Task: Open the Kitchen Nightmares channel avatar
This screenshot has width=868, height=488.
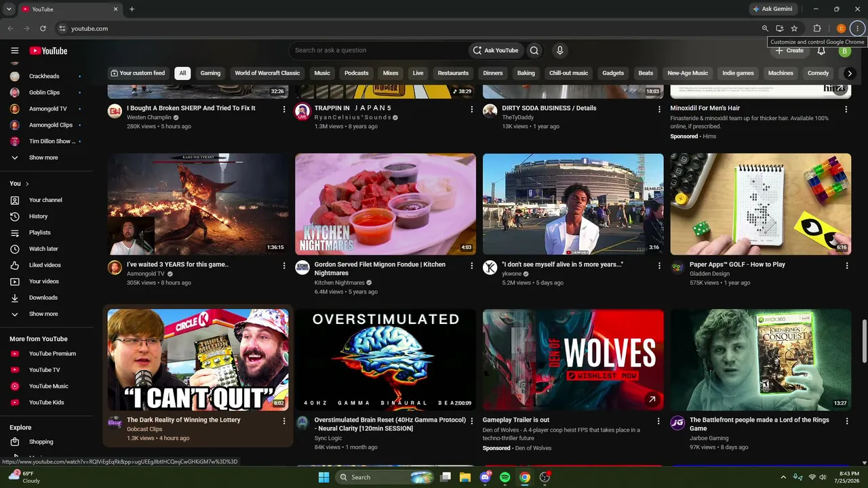Action: pos(302,268)
